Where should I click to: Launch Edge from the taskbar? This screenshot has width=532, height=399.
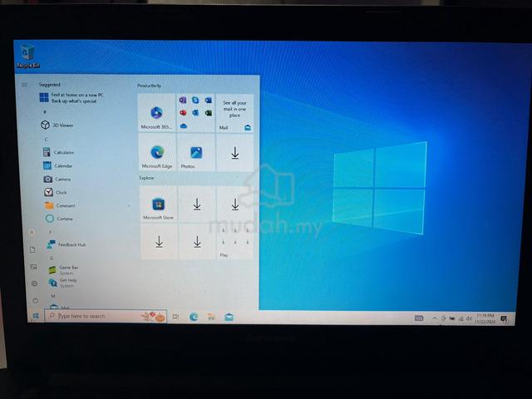pos(194,317)
